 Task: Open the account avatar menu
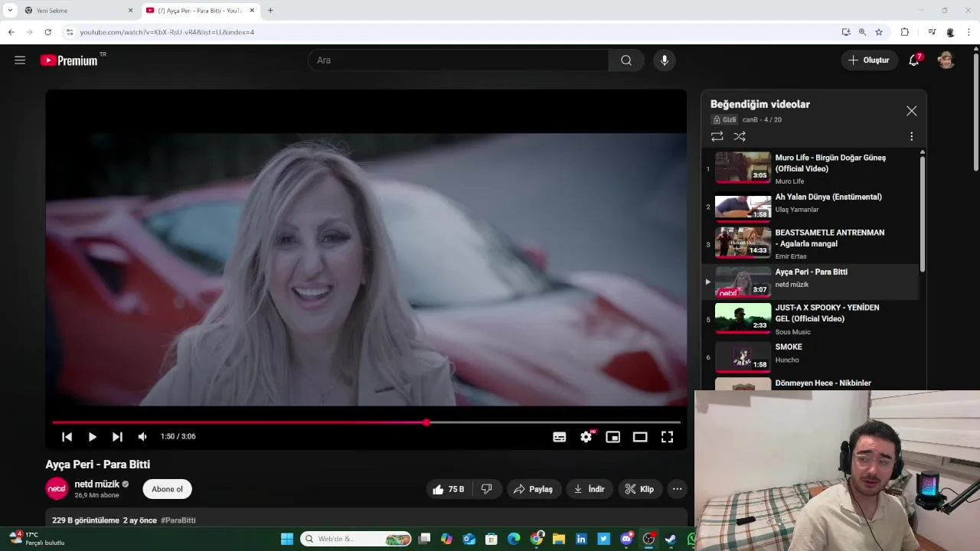(x=946, y=60)
